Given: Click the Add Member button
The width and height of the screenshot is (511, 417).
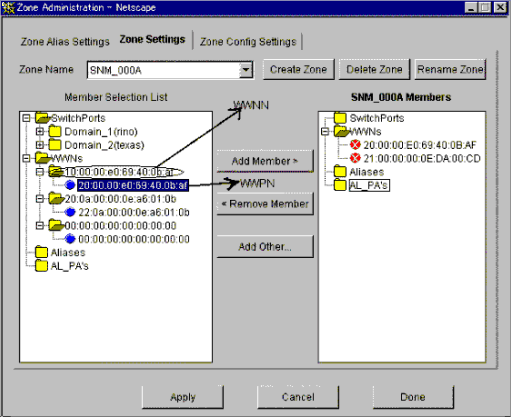Looking at the screenshot, I should pyautogui.click(x=265, y=161).
